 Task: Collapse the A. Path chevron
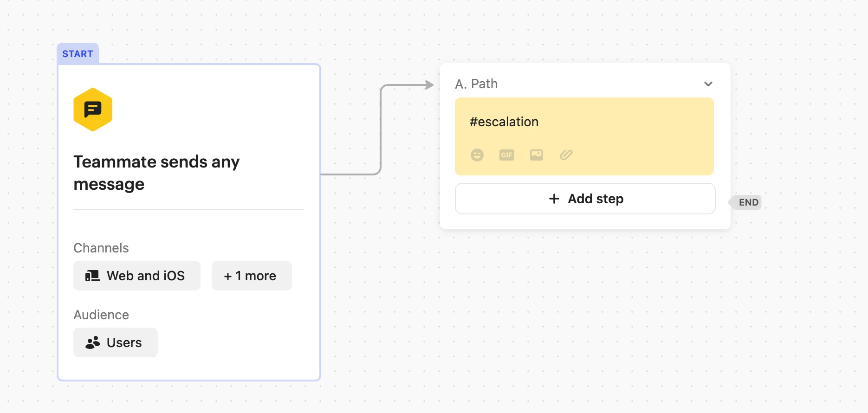708,84
